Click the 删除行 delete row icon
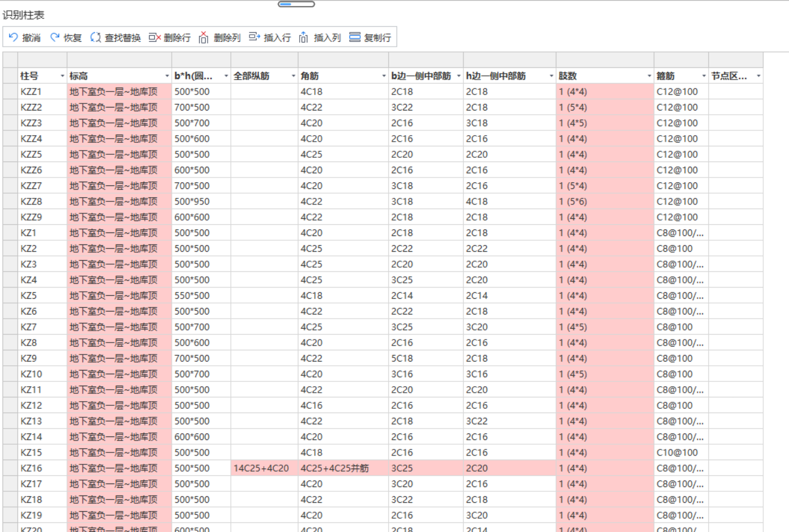Image resolution: width=789 pixels, height=532 pixels. (154, 38)
